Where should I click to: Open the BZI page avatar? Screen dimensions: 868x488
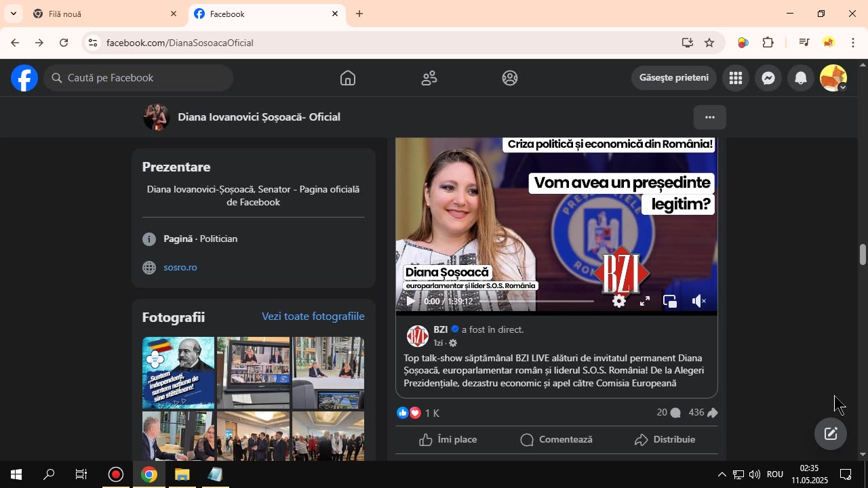[418, 336]
